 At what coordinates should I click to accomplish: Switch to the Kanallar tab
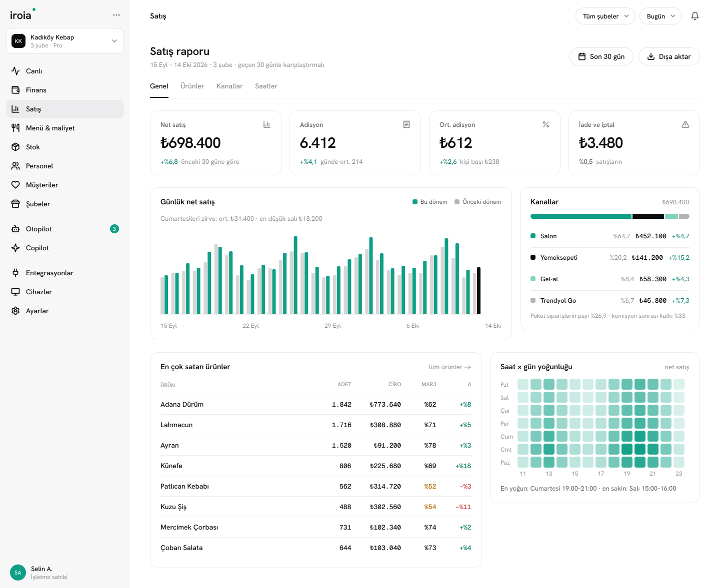click(229, 86)
